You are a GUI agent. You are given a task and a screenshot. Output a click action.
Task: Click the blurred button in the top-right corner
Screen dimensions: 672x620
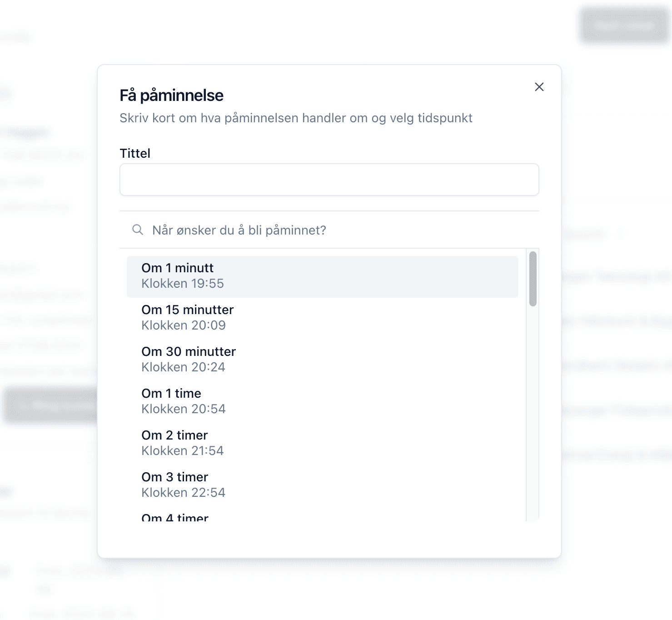tap(624, 26)
